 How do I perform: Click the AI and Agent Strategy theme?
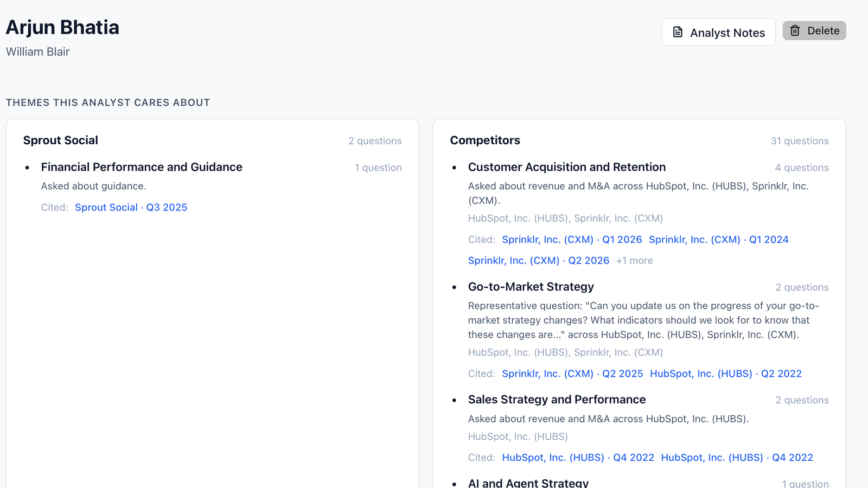[x=528, y=483]
